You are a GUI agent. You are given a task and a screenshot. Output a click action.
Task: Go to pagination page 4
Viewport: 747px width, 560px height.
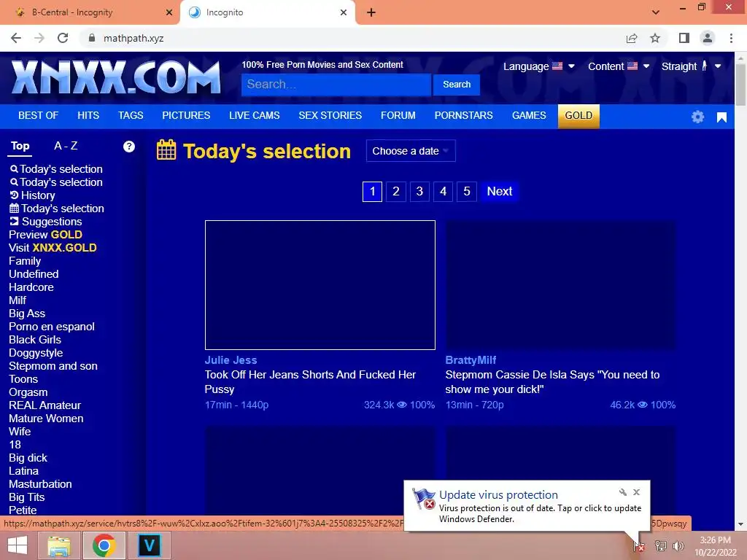(x=443, y=192)
